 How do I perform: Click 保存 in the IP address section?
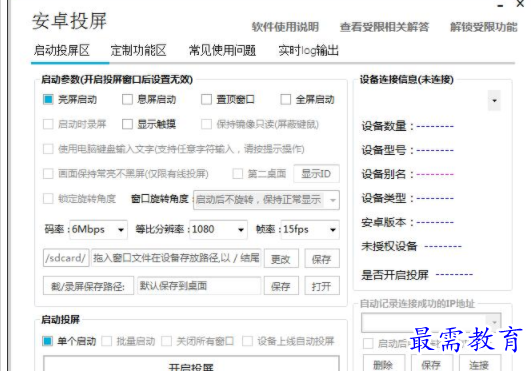coord(432,364)
